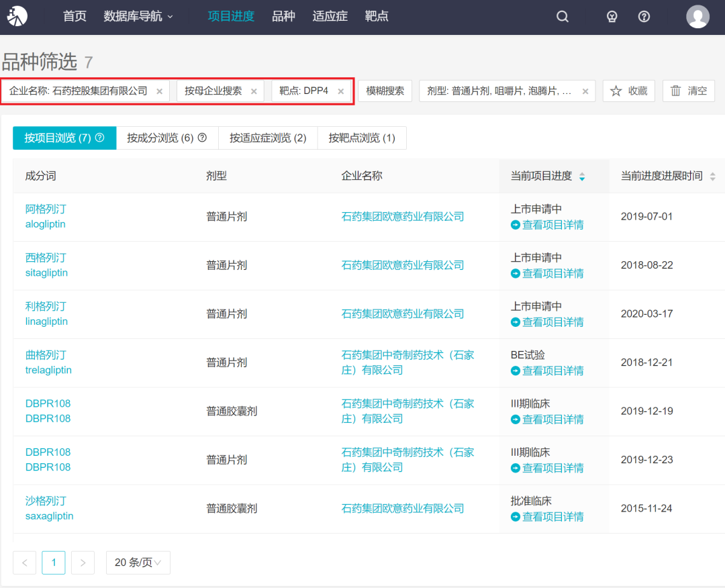Select the BE试验 status text
Image resolution: width=725 pixels, height=588 pixels.
pos(528,355)
